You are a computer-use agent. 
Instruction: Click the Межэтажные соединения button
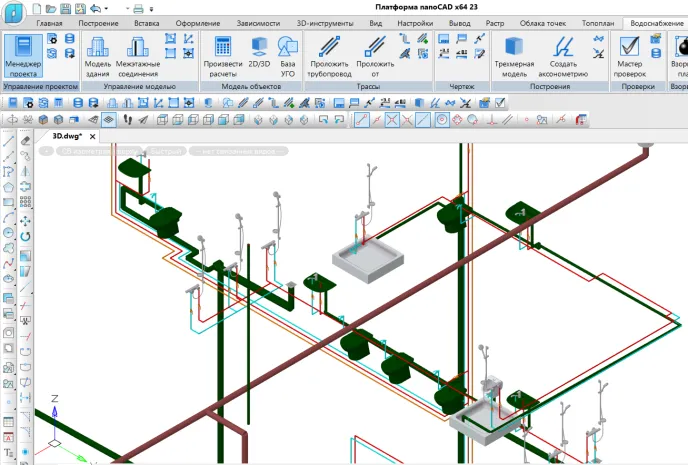coord(137,56)
